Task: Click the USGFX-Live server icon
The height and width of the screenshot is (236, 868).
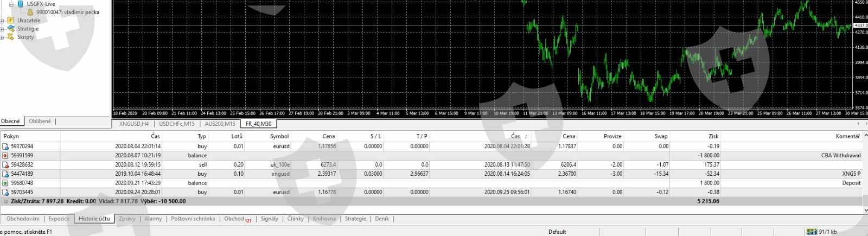Action: (x=20, y=4)
